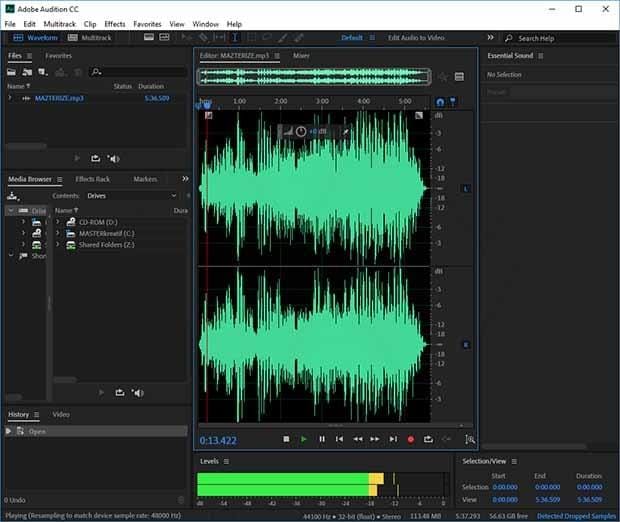Click the Files panel search field
Viewport: 620px width, 522px height.
pos(138,72)
